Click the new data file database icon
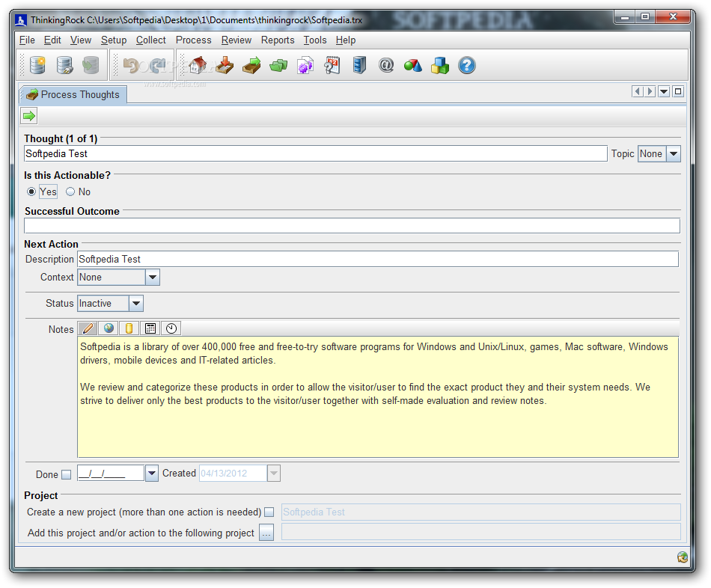 click(37, 65)
